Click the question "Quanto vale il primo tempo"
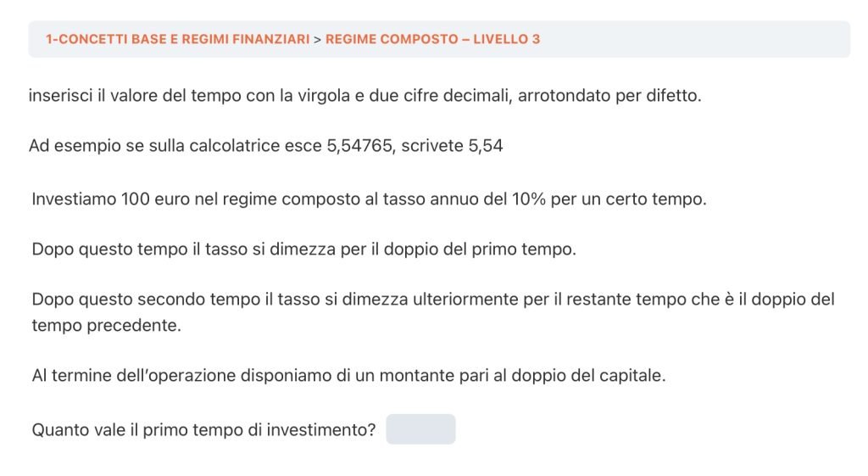 point(203,430)
